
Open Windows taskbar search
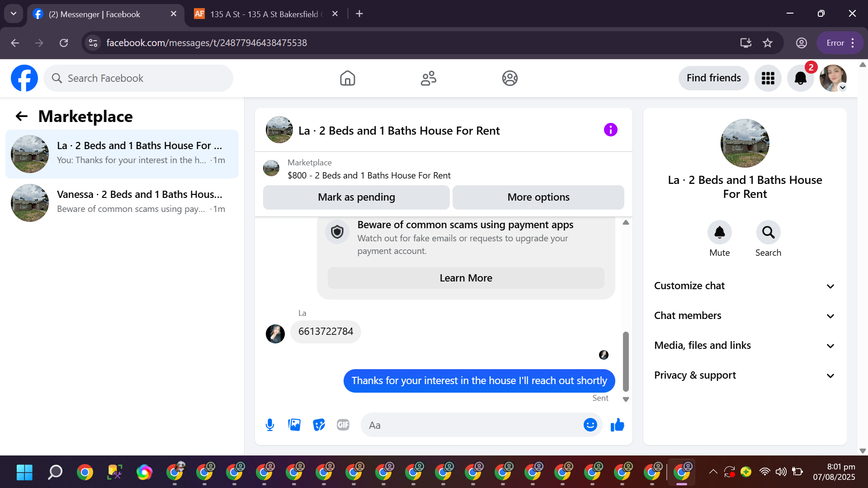pos(55,472)
